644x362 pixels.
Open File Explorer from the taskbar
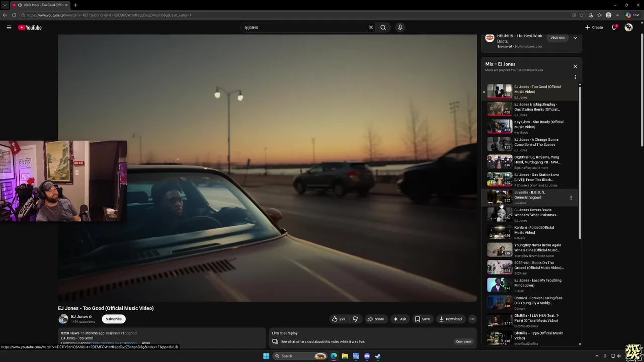point(345,356)
